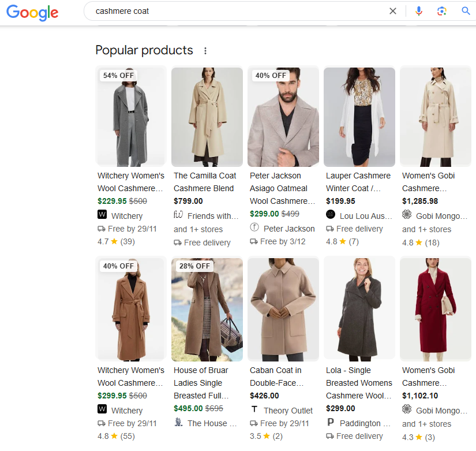The height and width of the screenshot is (451, 476).
Task: Open red Gobi cashmere coat image
Action: tap(436, 310)
